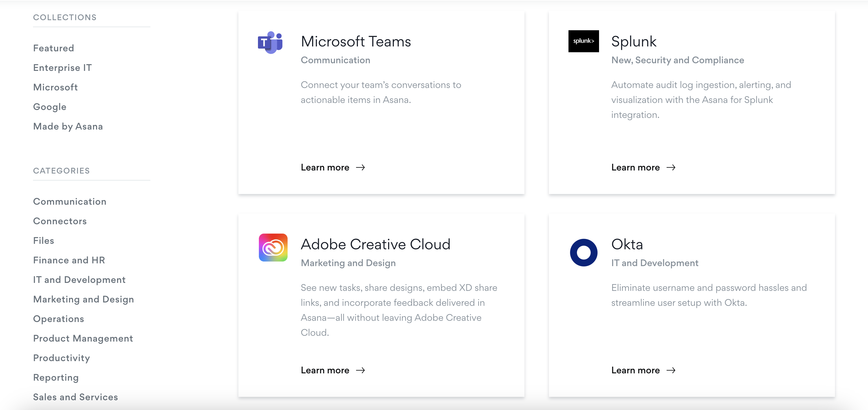868x410 pixels.
Task: Click the Google collection filter
Action: 49,106
